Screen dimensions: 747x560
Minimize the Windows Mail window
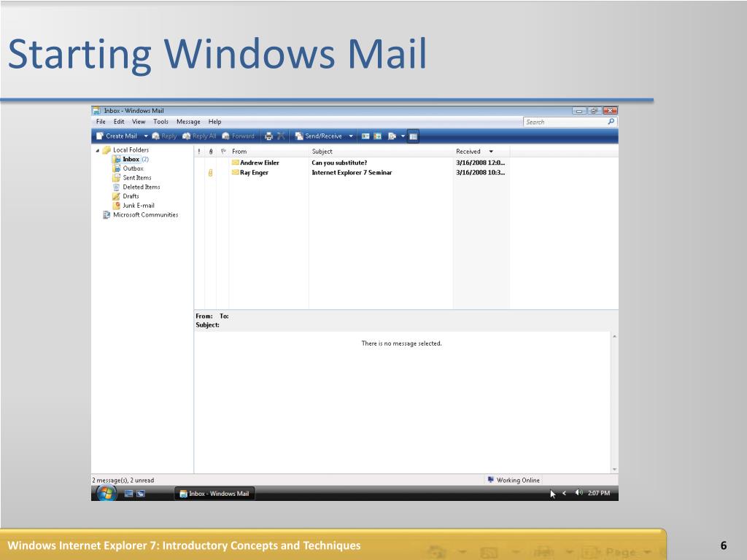click(x=578, y=111)
